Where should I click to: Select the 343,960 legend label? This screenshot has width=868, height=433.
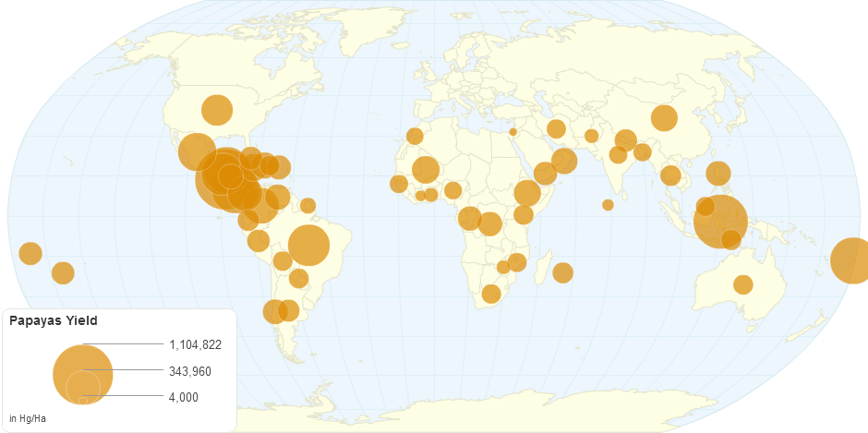[189, 370]
